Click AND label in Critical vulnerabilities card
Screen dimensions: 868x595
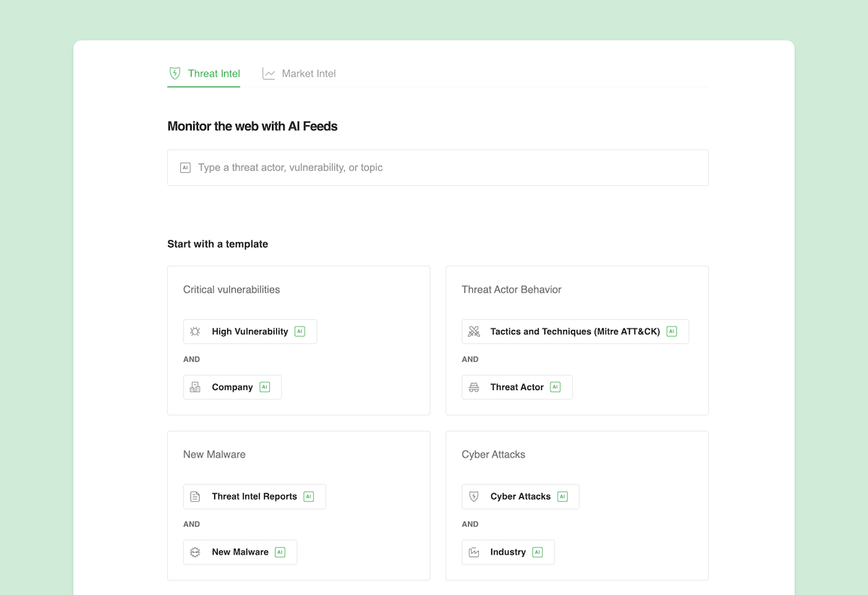tap(192, 359)
